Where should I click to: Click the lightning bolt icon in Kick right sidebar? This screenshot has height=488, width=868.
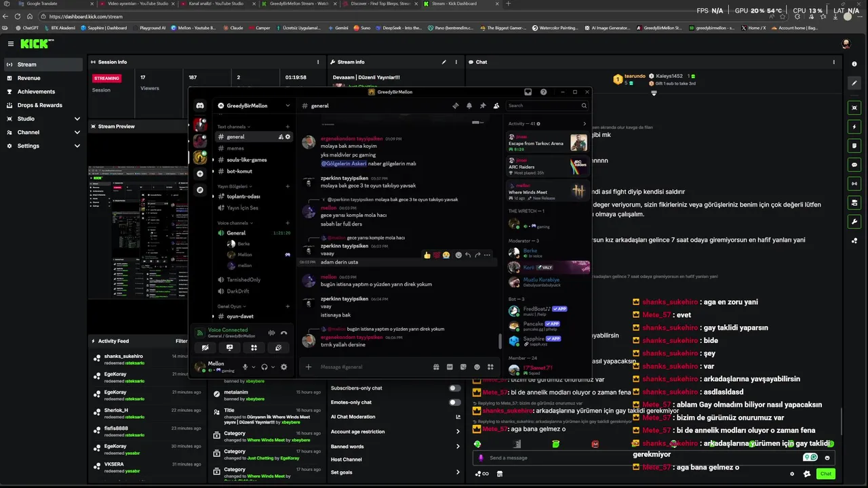click(x=854, y=127)
